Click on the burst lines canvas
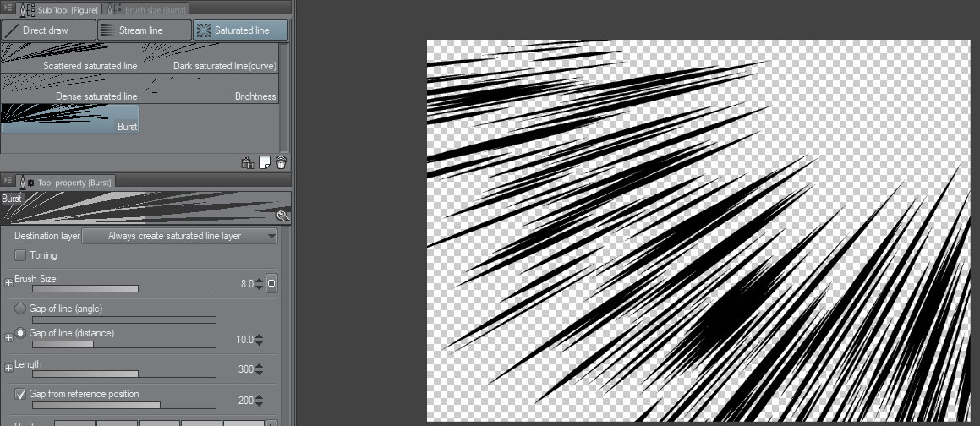The width and height of the screenshot is (980, 426). [x=698, y=231]
